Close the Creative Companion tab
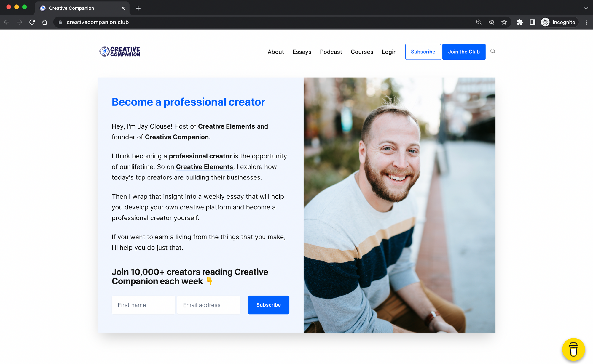 123,8
